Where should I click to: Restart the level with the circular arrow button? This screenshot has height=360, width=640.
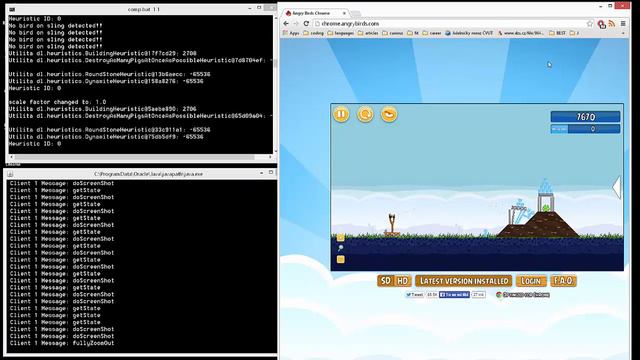pyautogui.click(x=365, y=114)
